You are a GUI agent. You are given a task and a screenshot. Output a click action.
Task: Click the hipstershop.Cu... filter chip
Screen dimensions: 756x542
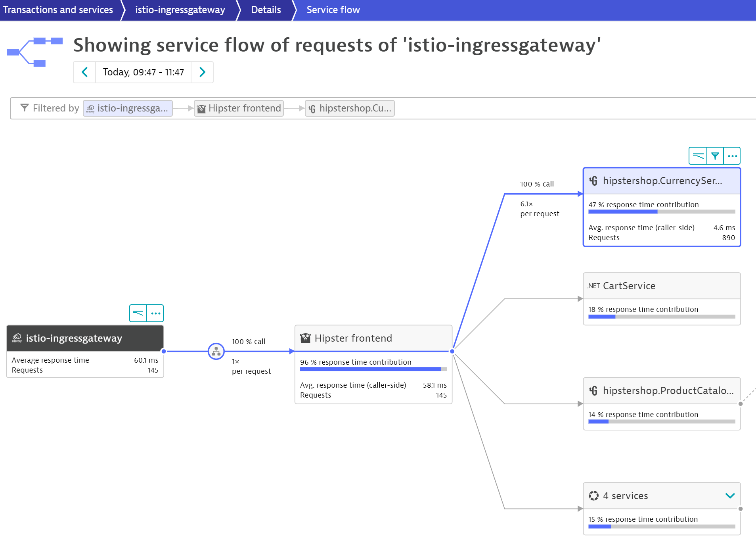pyautogui.click(x=350, y=108)
